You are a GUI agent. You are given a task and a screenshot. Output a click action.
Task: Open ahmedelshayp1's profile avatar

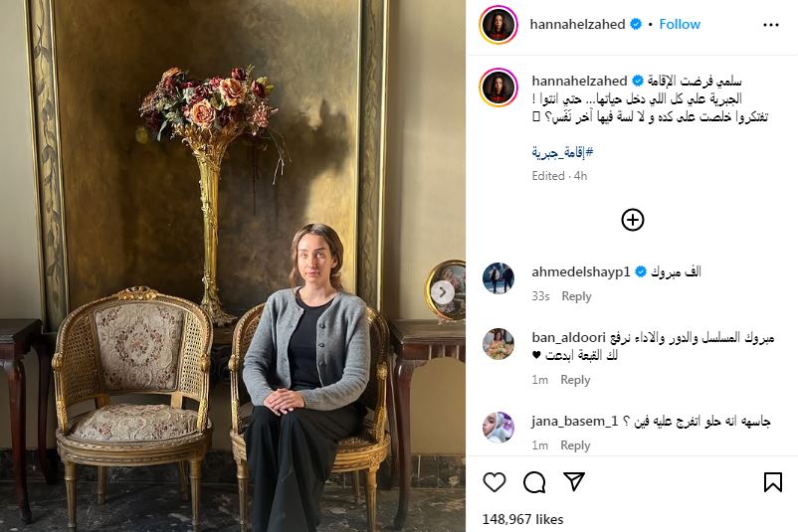(x=499, y=278)
